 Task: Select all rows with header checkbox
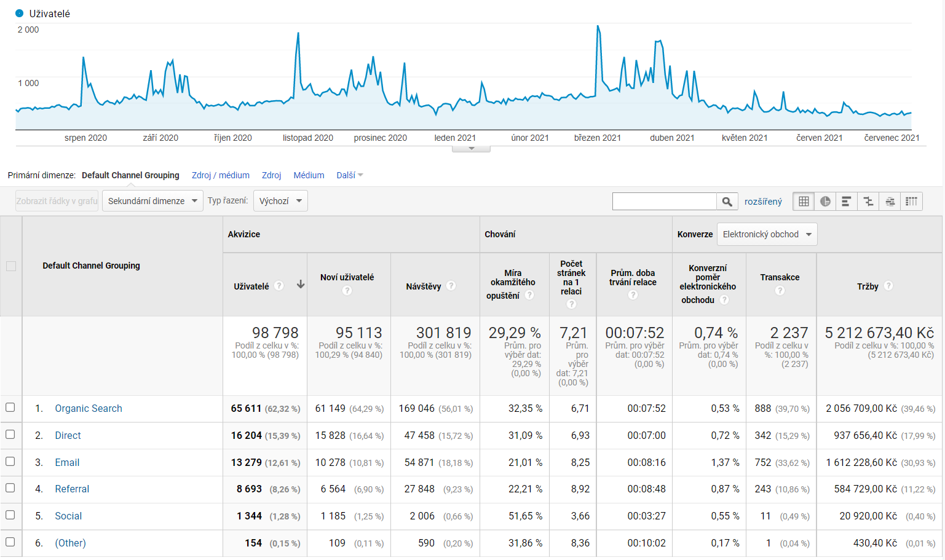coord(10,266)
